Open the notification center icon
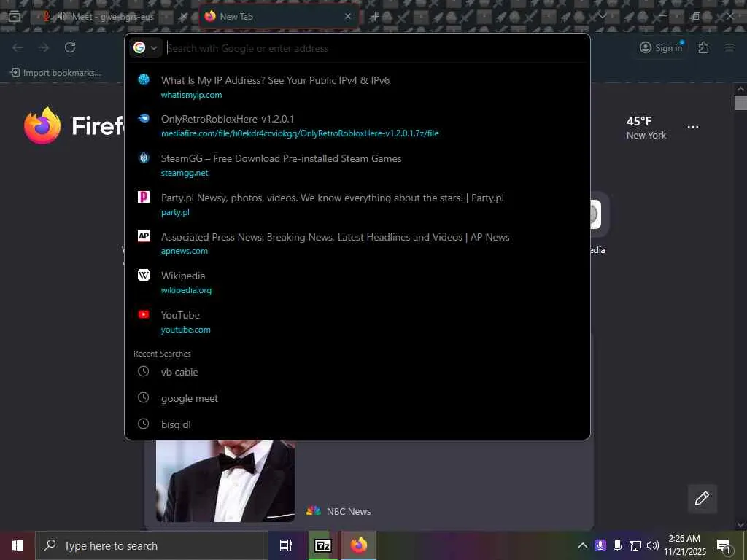This screenshot has height=560, width=747. tap(724, 545)
